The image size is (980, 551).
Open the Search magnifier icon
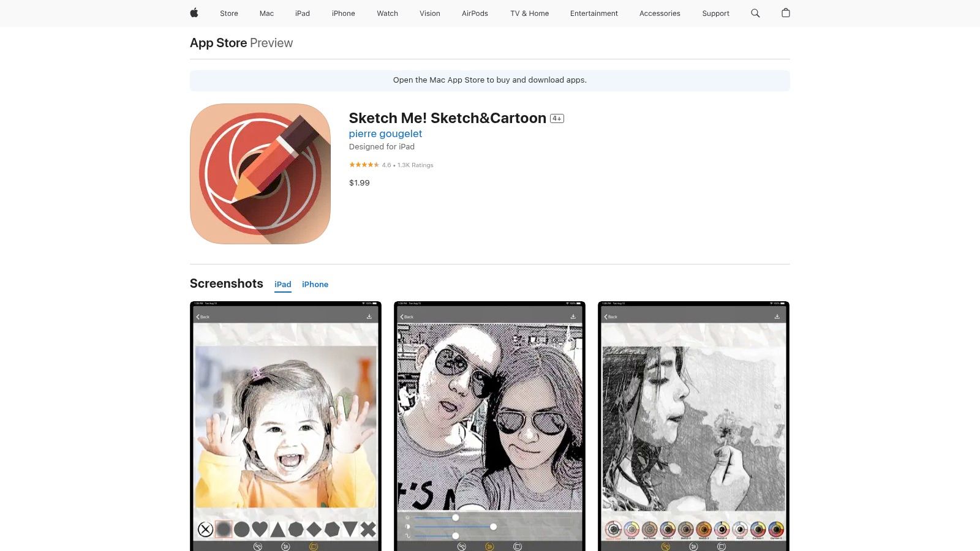pyautogui.click(x=755, y=13)
